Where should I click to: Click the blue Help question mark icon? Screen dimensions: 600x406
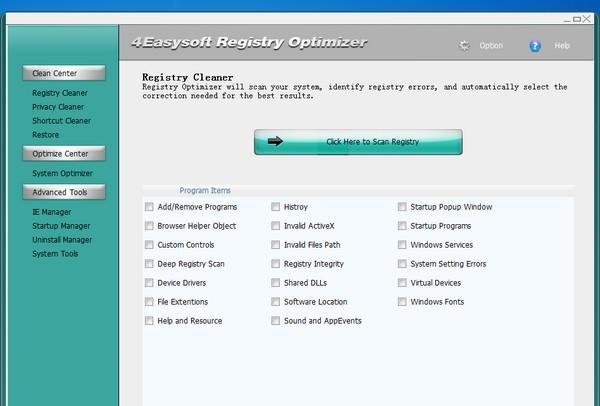[535, 46]
